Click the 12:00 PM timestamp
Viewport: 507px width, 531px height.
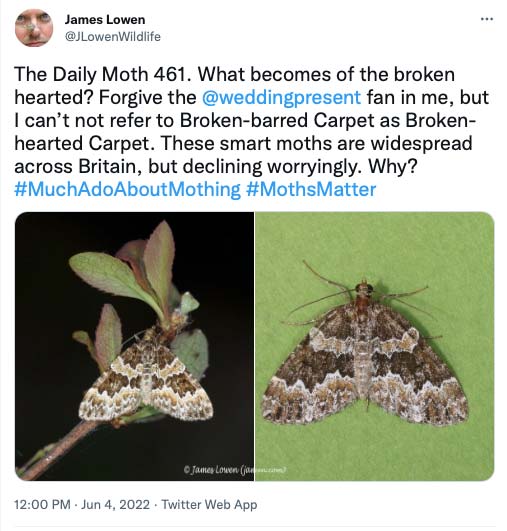[x=42, y=504]
